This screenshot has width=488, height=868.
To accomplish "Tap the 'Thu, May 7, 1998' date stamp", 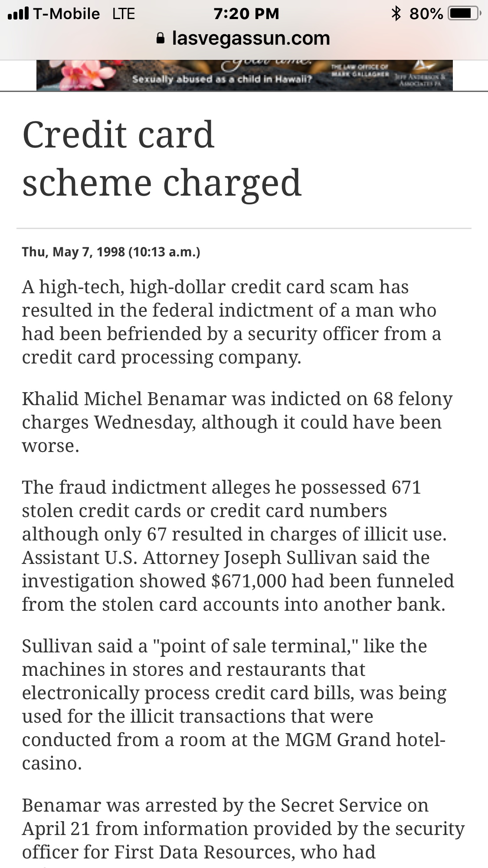I will point(73,252).
